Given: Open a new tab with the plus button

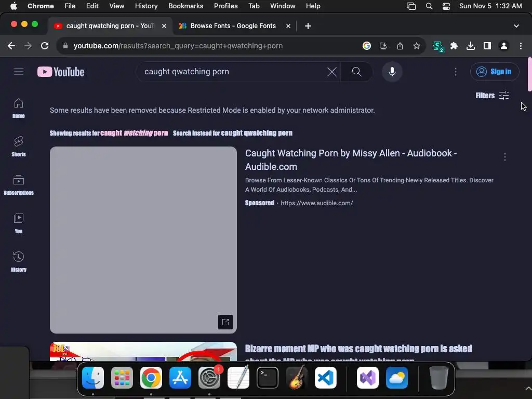Looking at the screenshot, I should pos(308,26).
